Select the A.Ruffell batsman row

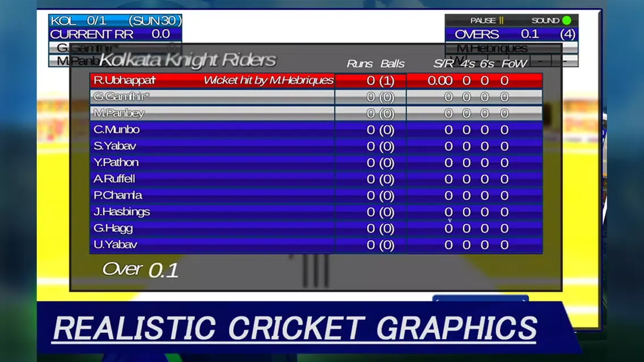click(316, 179)
